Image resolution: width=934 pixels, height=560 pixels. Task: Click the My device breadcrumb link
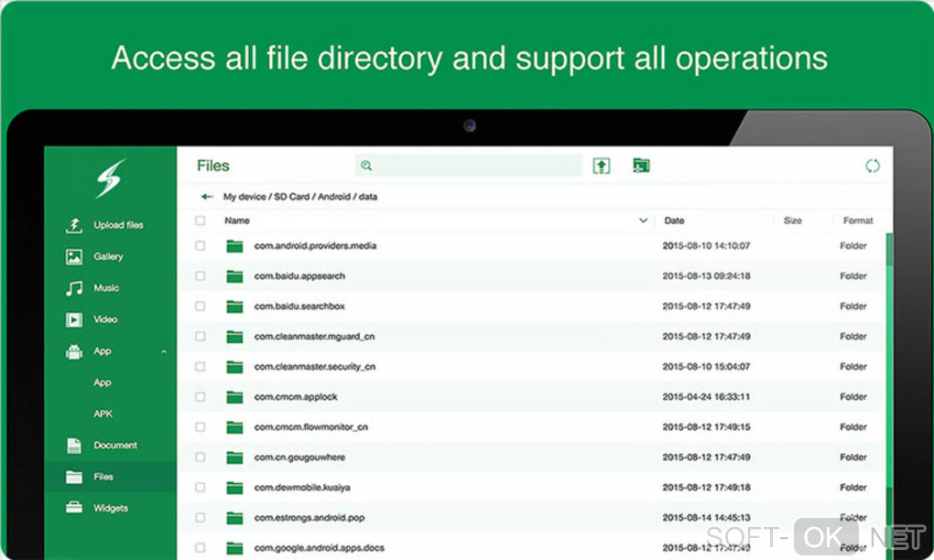244,197
